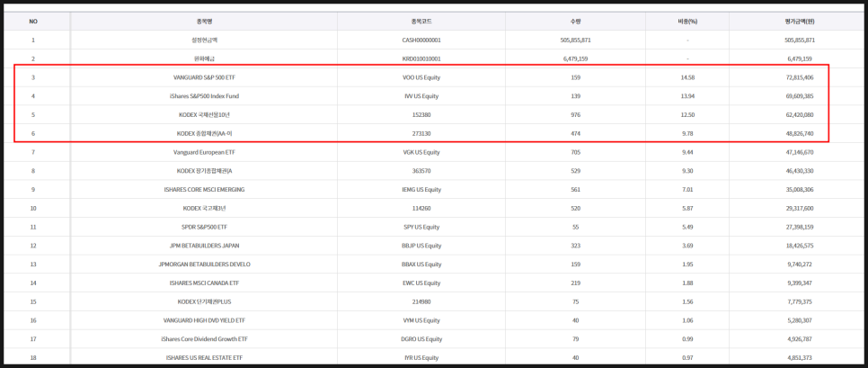Click the valuation amount 27,398,159

[798, 228]
